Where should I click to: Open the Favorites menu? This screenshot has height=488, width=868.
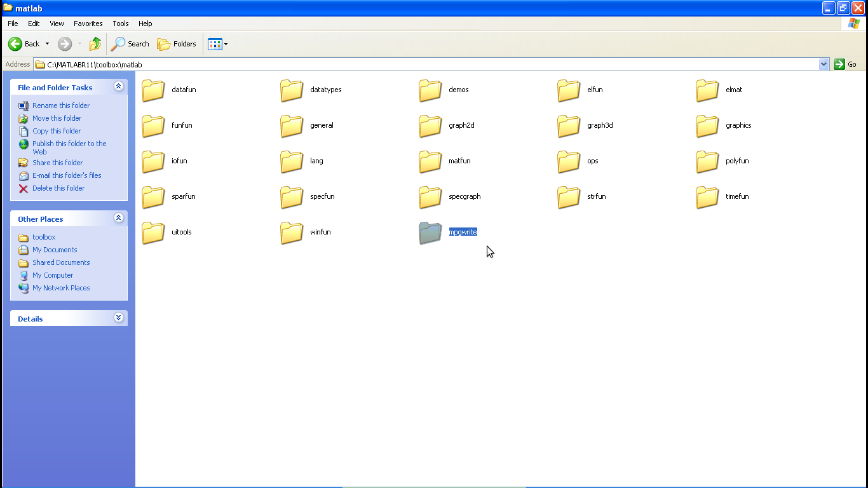click(x=88, y=24)
